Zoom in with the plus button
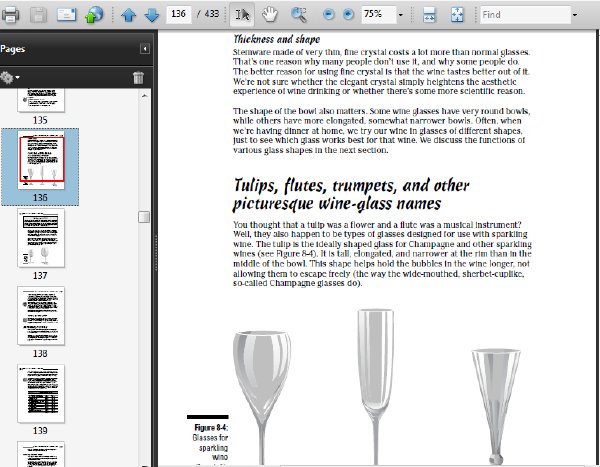 pos(348,15)
